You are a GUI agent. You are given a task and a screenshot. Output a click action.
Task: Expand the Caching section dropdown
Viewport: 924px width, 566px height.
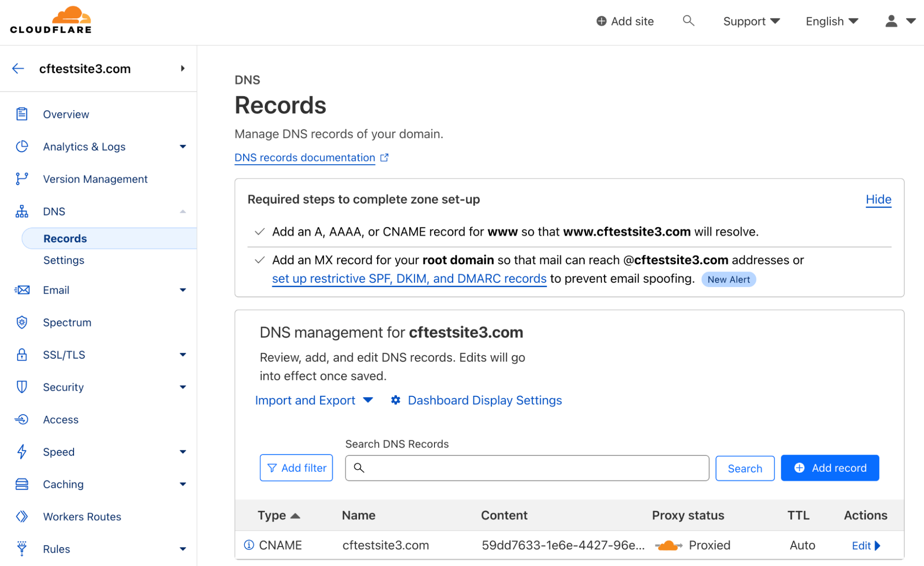tap(183, 484)
